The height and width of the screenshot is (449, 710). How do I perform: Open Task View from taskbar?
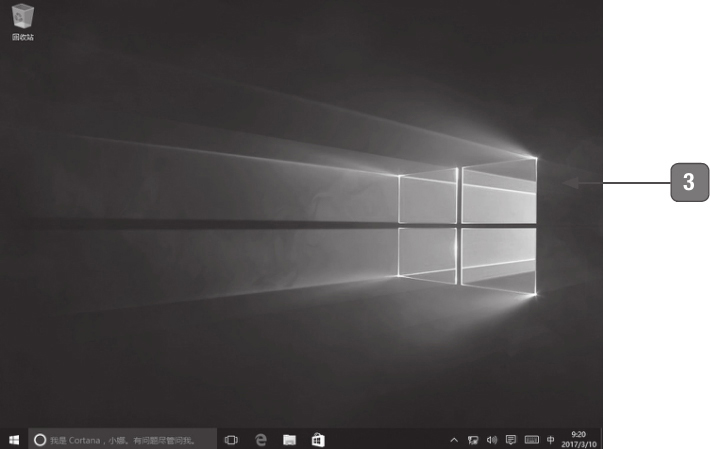pyautogui.click(x=231, y=439)
